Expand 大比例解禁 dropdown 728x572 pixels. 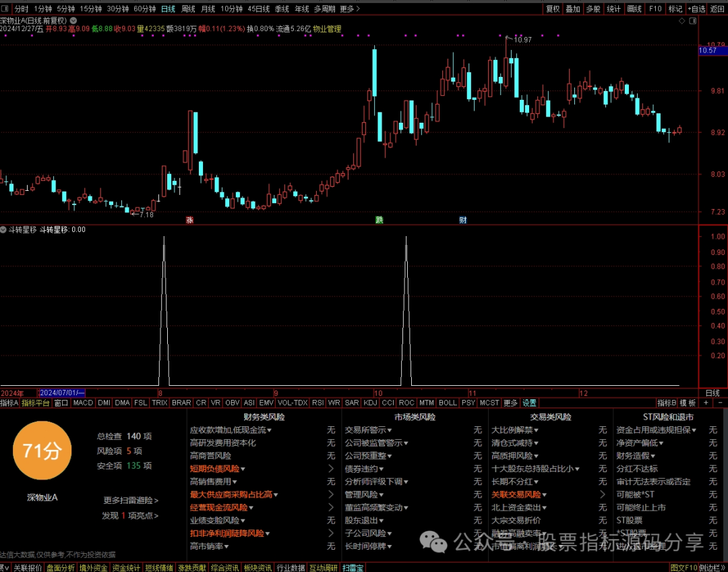click(x=536, y=431)
